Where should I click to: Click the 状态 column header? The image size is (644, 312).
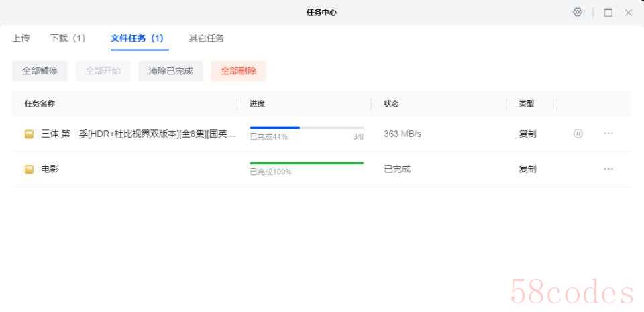pyautogui.click(x=391, y=104)
